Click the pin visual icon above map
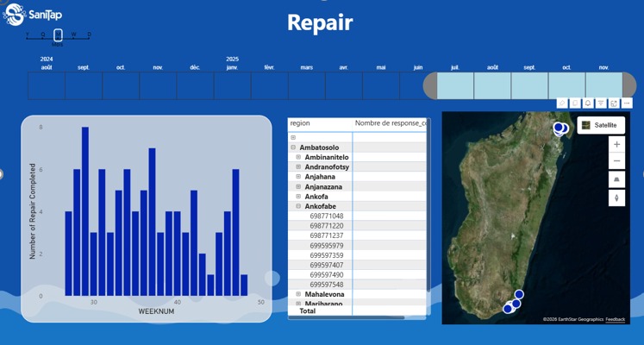Viewport: 644px width, 345px height. click(x=561, y=103)
